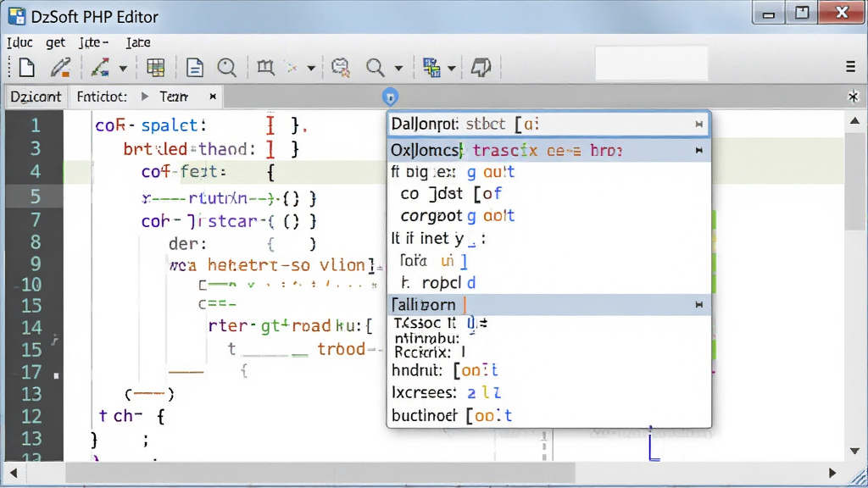Click the table grid icon in toolbar
Screen dimensions: 868x488
156,68
